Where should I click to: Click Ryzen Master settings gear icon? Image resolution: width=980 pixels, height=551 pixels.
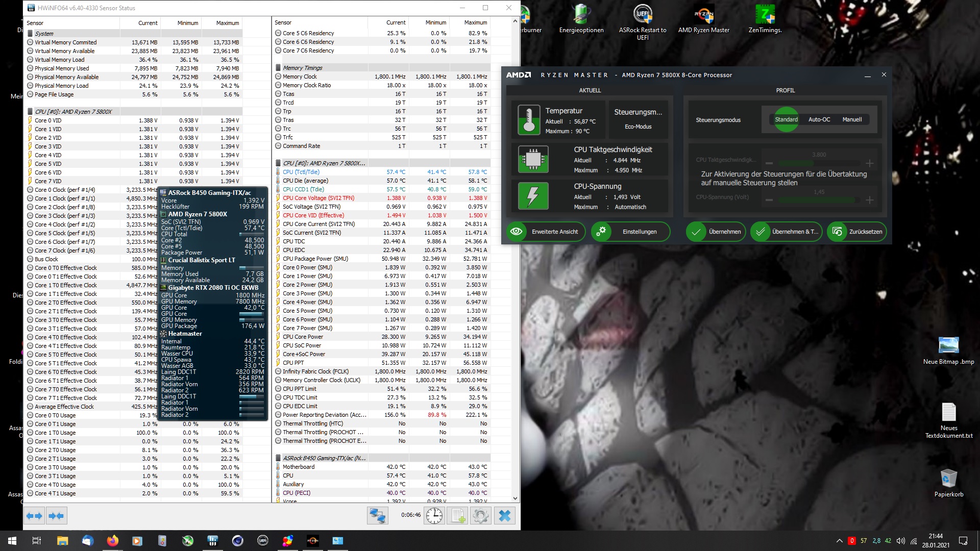click(601, 232)
